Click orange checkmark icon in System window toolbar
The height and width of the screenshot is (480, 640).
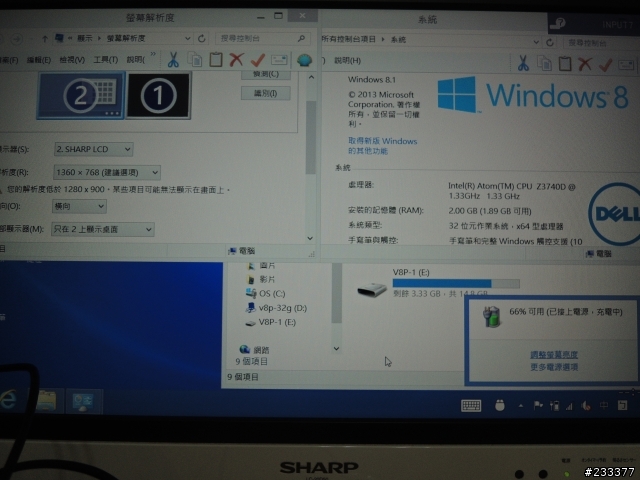(x=606, y=64)
